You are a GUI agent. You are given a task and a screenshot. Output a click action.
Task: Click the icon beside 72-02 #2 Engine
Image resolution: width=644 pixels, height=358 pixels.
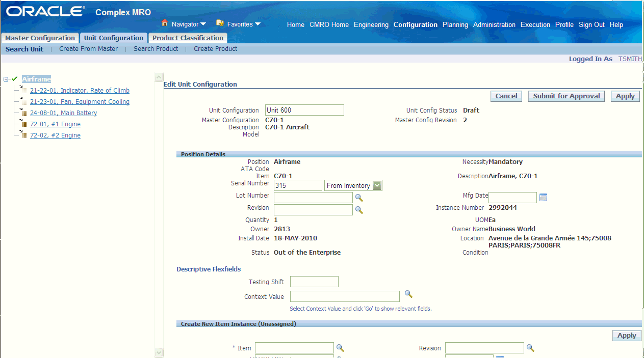click(x=23, y=135)
